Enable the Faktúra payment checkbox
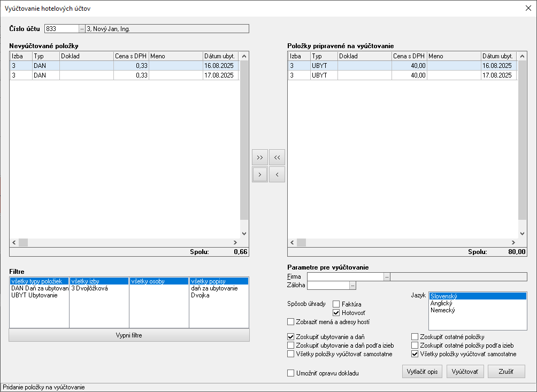The image size is (537, 392). tap(336, 304)
